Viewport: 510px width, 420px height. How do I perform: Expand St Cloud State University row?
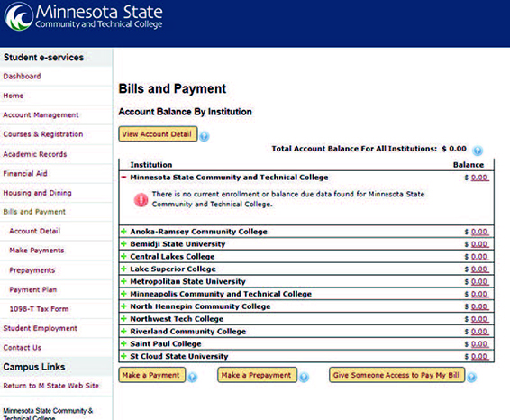(123, 356)
